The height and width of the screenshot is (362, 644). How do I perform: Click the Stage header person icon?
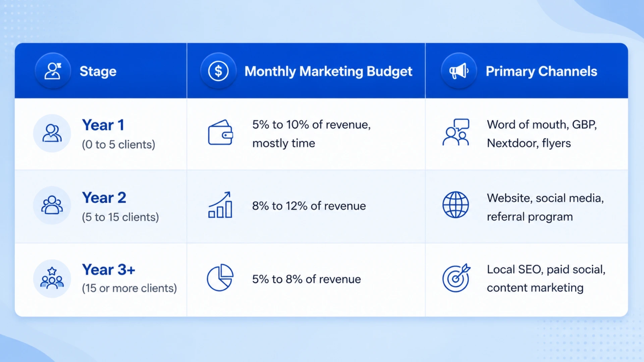(x=53, y=71)
